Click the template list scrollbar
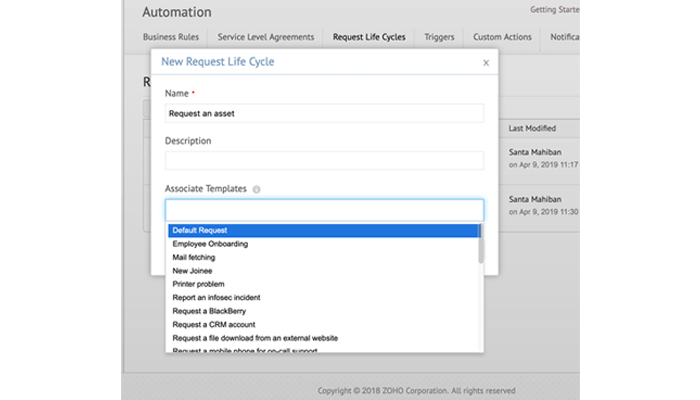 tap(481, 245)
